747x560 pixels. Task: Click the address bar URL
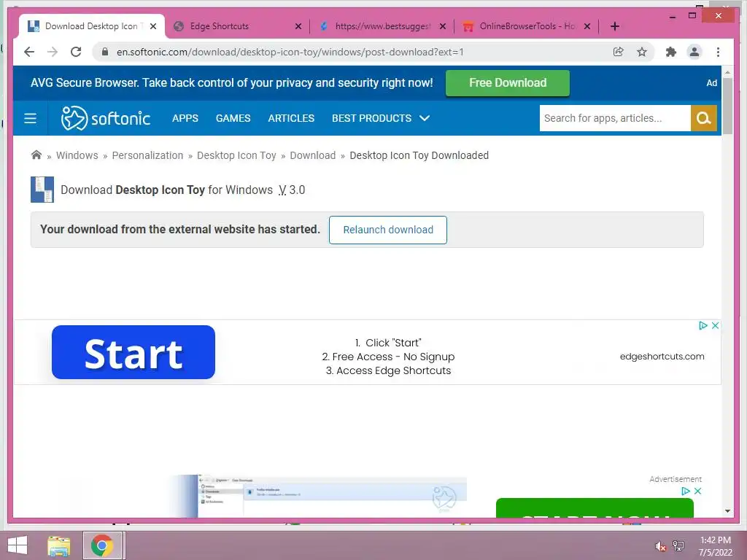coord(290,52)
